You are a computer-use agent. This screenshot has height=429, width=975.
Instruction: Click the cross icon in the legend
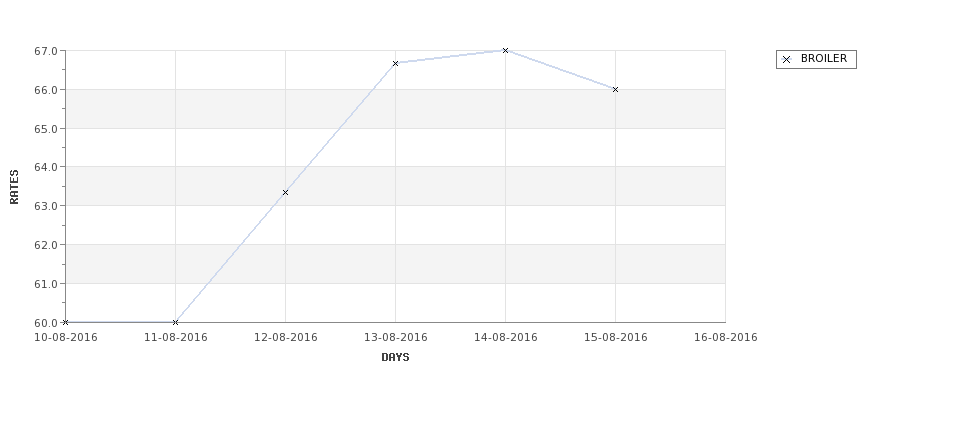tap(787, 60)
